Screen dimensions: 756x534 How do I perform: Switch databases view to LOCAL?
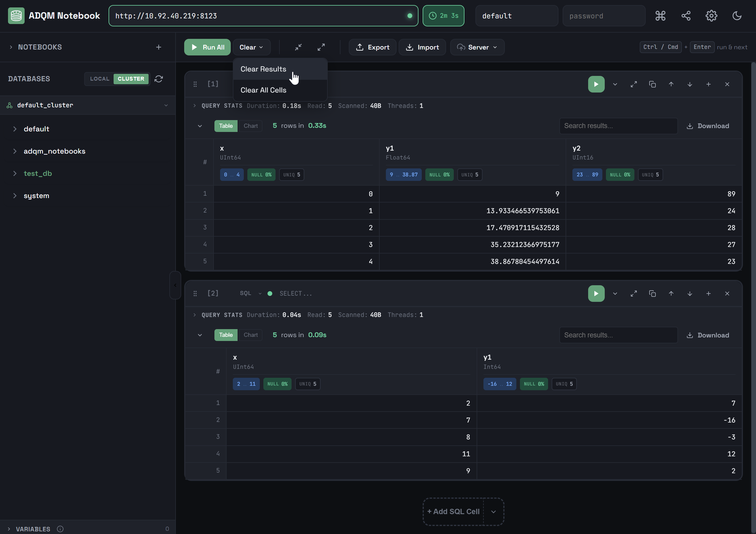99,79
